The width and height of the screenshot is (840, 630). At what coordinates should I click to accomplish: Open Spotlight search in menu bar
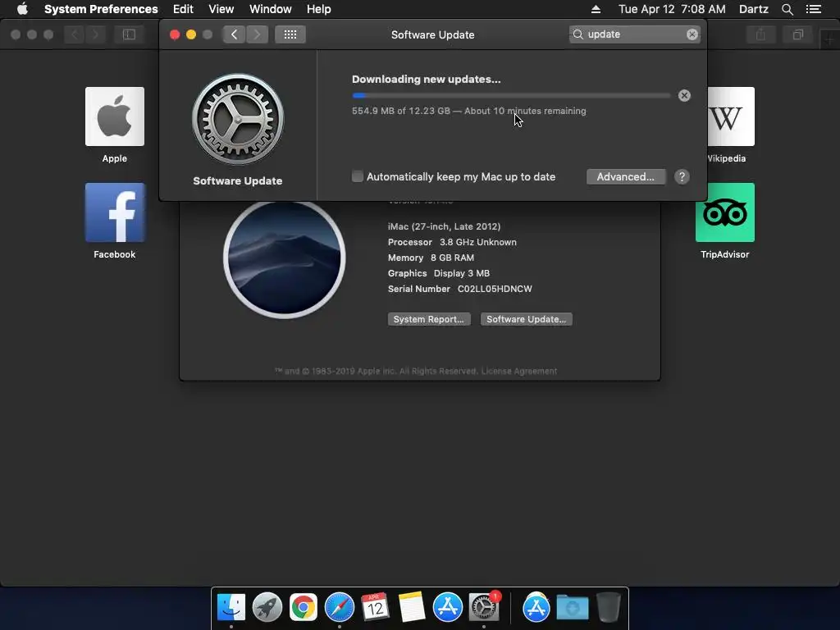click(787, 9)
